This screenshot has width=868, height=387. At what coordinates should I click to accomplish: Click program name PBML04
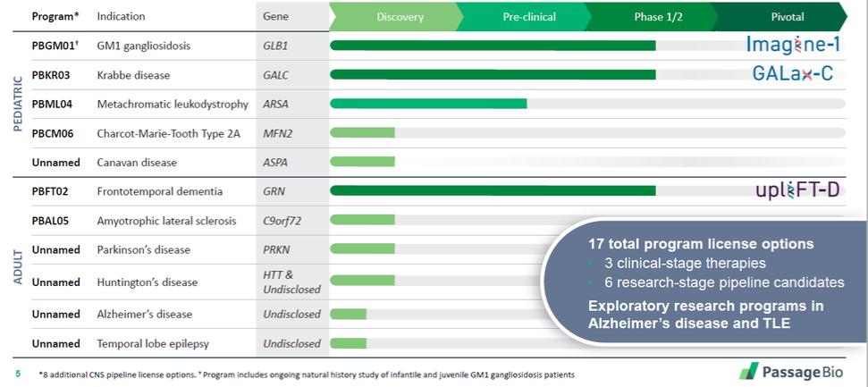52,104
